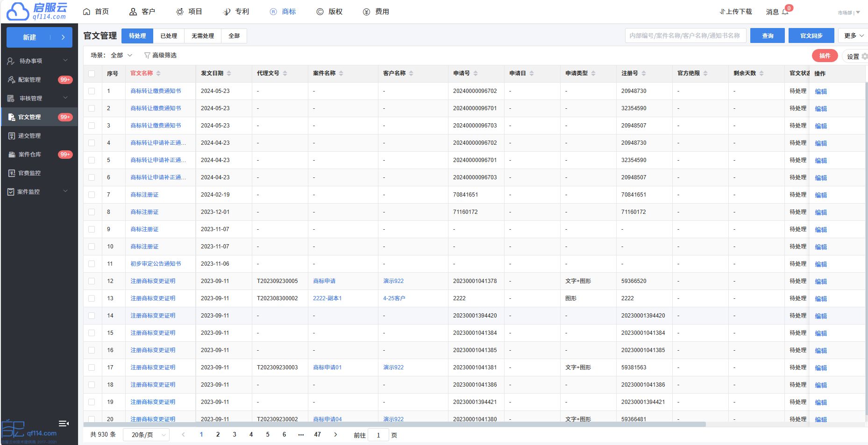
Task: Sort by 申请号 column arrows
Action: coord(476,73)
